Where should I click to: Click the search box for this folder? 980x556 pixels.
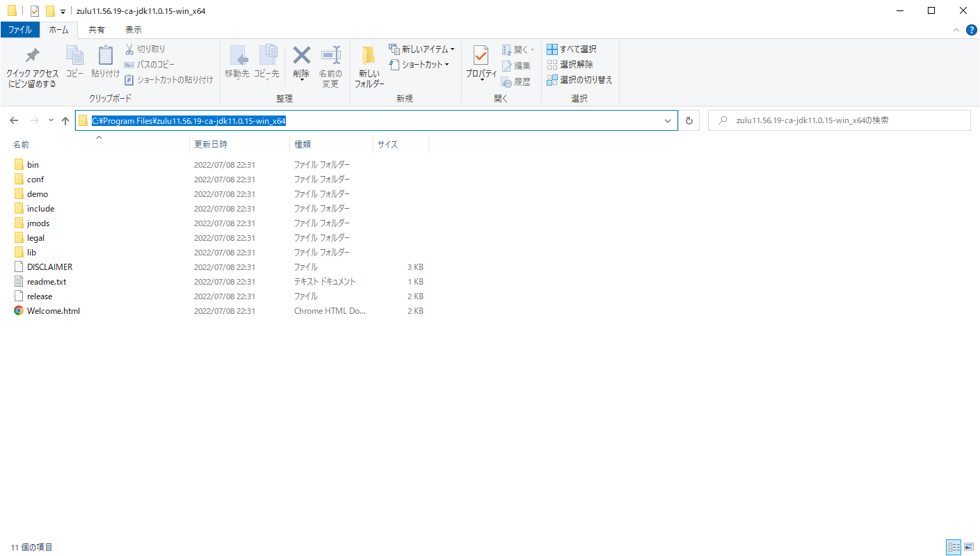tap(839, 120)
